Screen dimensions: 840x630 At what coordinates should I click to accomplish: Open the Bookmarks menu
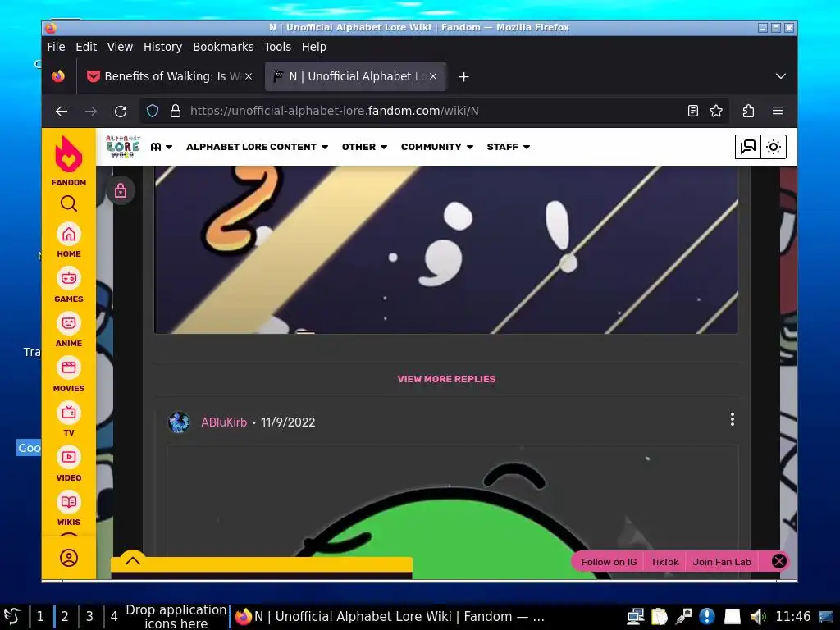[x=223, y=47]
